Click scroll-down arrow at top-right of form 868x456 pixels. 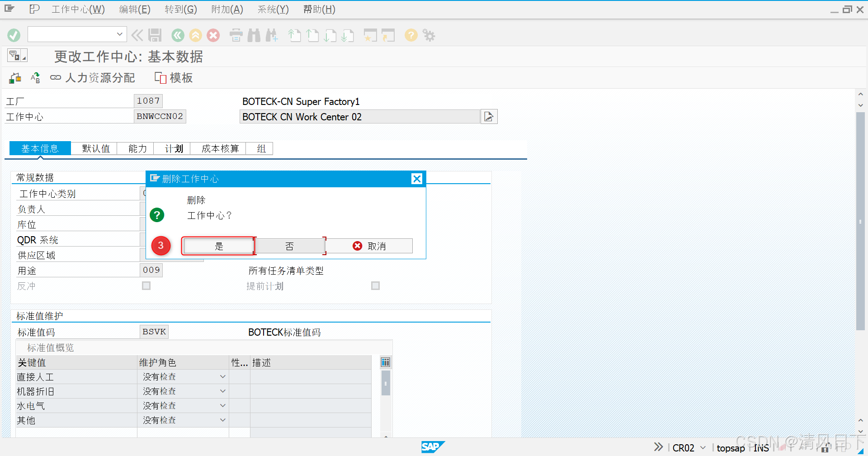pyautogui.click(x=861, y=105)
